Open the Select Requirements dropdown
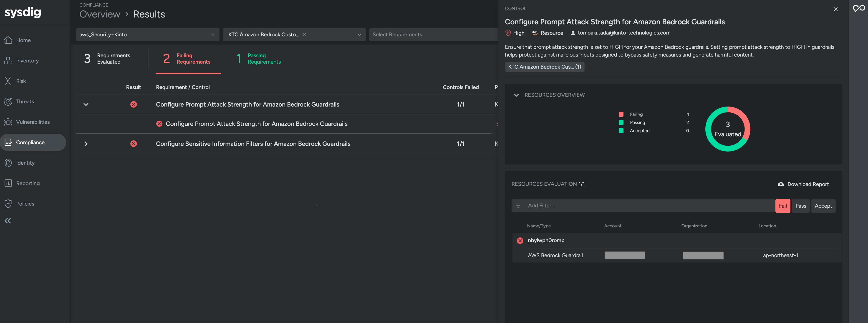 point(434,35)
